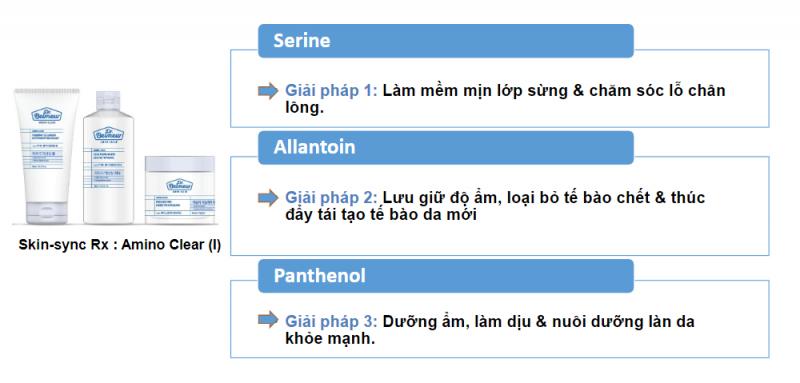
Task: Select the Dr. Belmeur cream jar image
Action: pos(180,190)
